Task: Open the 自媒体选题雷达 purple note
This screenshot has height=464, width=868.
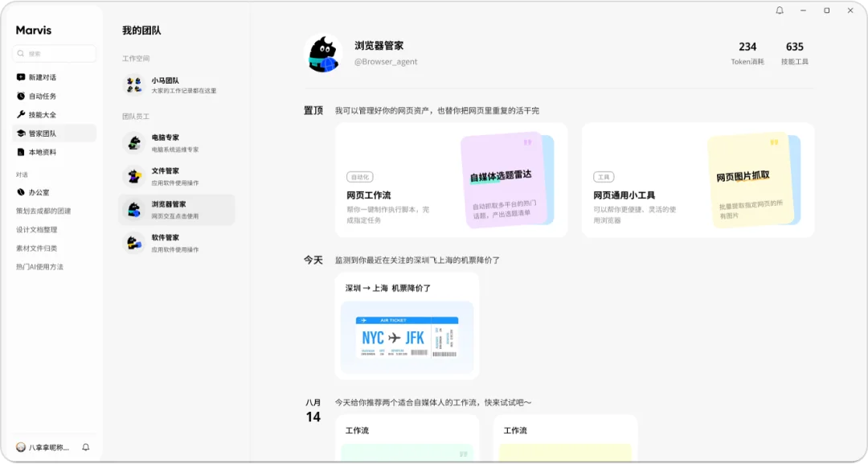Action: pos(504,180)
